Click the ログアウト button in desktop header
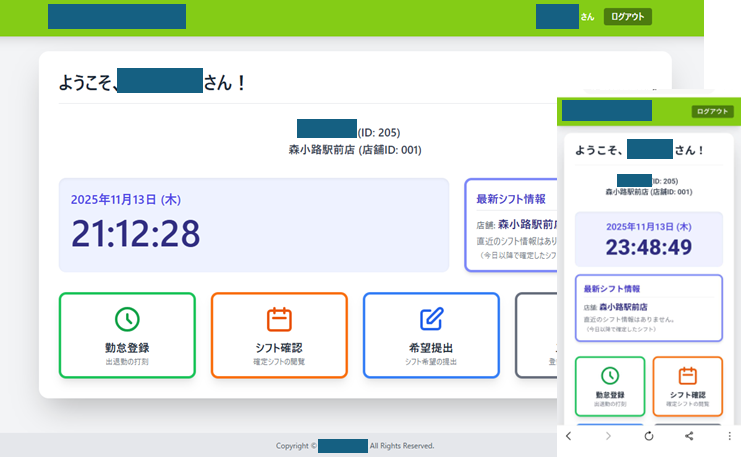This screenshot has height=458, width=741. point(628,16)
